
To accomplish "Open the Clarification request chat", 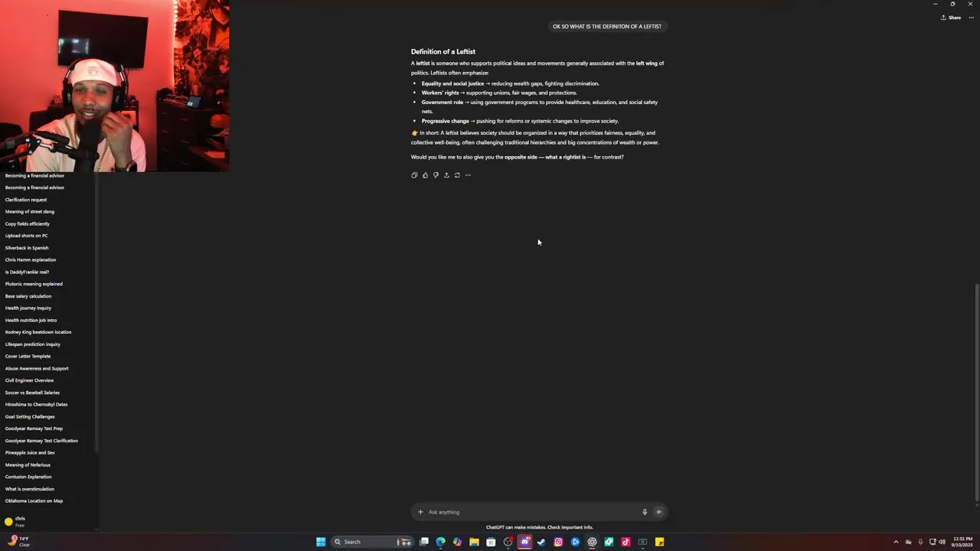I will pyautogui.click(x=26, y=200).
